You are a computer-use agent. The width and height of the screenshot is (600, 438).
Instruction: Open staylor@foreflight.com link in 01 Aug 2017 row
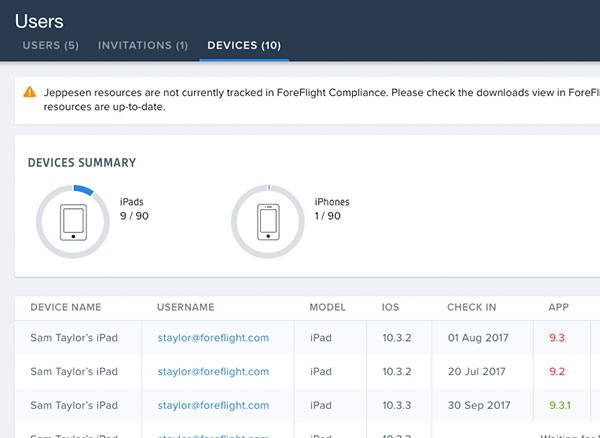(x=213, y=338)
